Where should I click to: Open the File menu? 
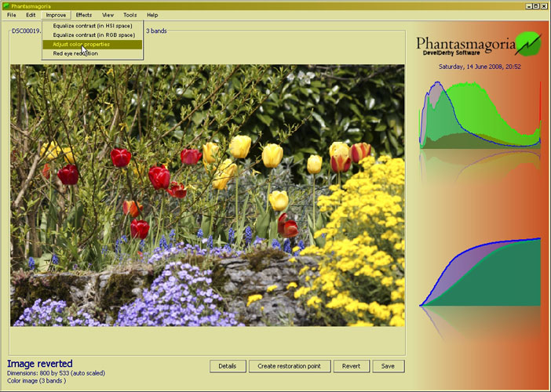(12, 15)
